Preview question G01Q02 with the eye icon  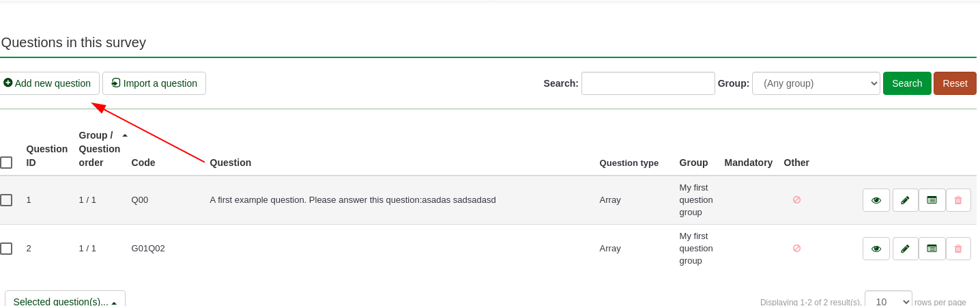coord(876,249)
